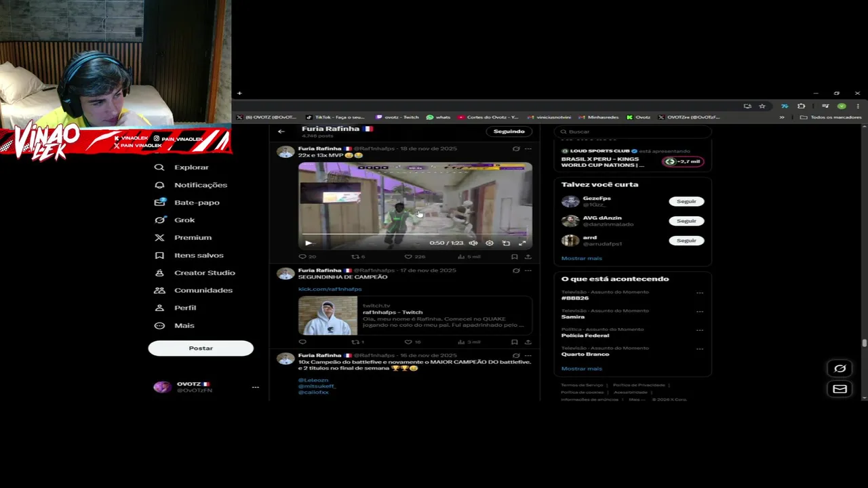Open the TikTok bookmark in the bookmarks bar
The width and height of the screenshot is (868, 488).
(x=335, y=117)
